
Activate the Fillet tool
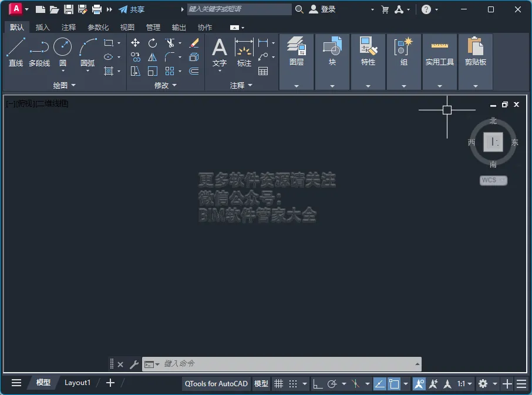tap(170, 57)
